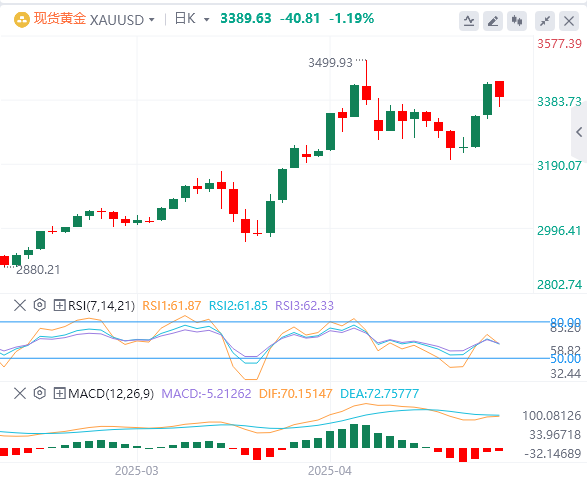Viewport: 587px width, 482px height.
Task: Open the indicators line-chart icon
Action: [469, 21]
